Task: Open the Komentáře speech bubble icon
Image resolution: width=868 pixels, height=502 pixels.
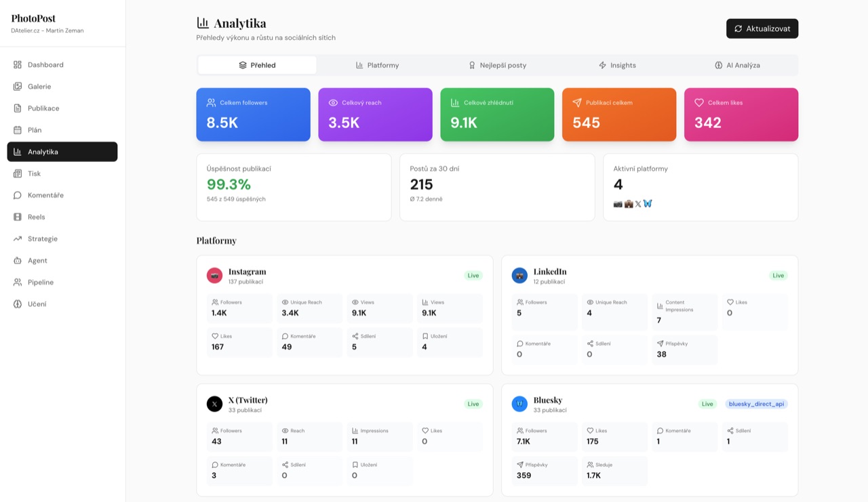Action: pyautogui.click(x=18, y=195)
